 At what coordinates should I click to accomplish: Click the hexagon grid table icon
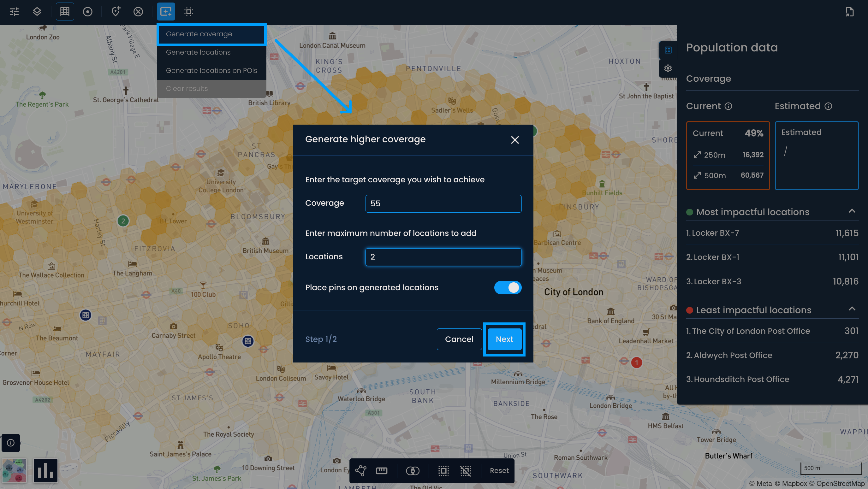click(x=65, y=12)
